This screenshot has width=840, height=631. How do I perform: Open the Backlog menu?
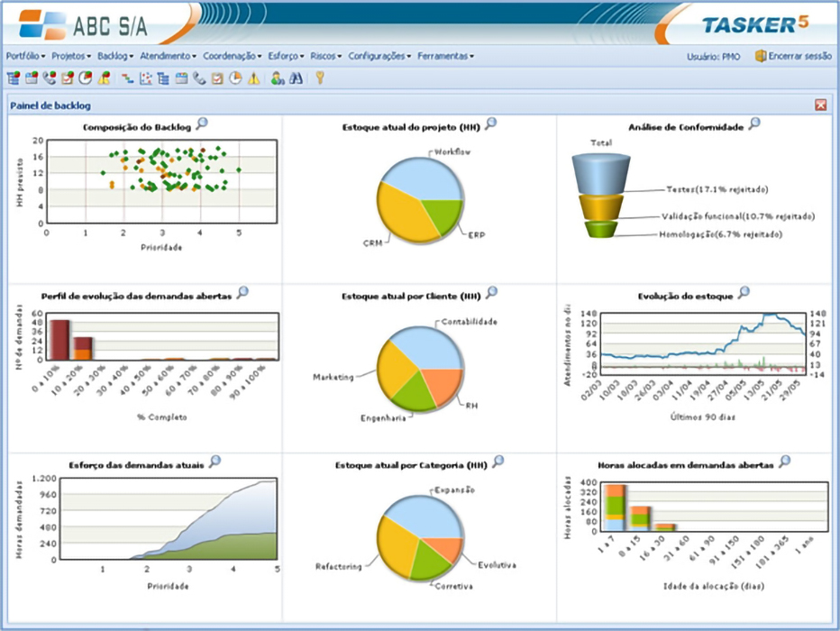[115, 56]
